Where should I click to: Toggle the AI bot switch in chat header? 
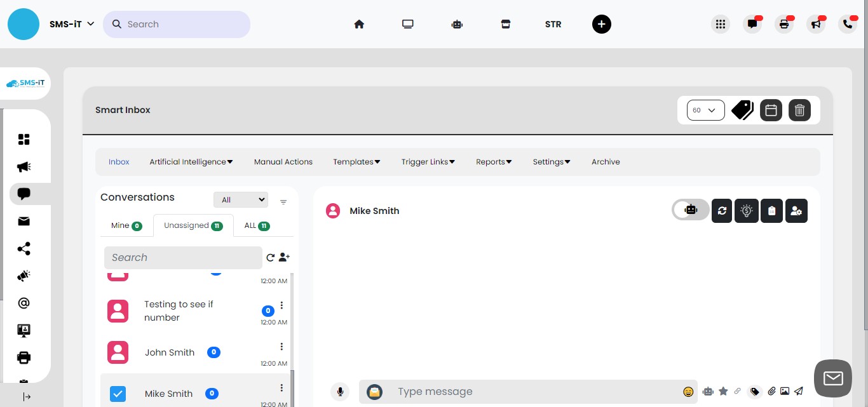[691, 210]
